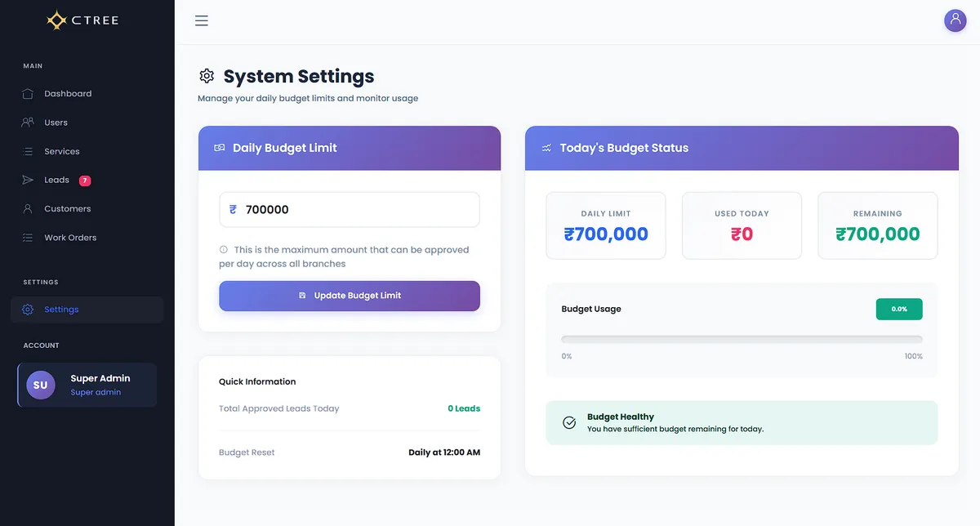Click the Users people icon
Viewport: 980px width, 526px height.
28,123
